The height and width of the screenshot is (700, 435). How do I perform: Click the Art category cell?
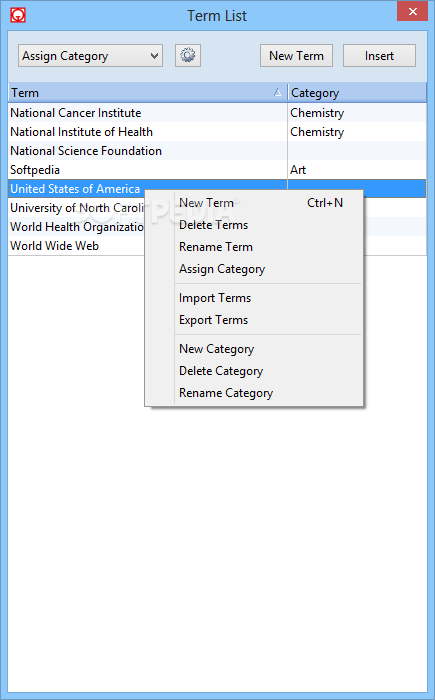click(357, 170)
